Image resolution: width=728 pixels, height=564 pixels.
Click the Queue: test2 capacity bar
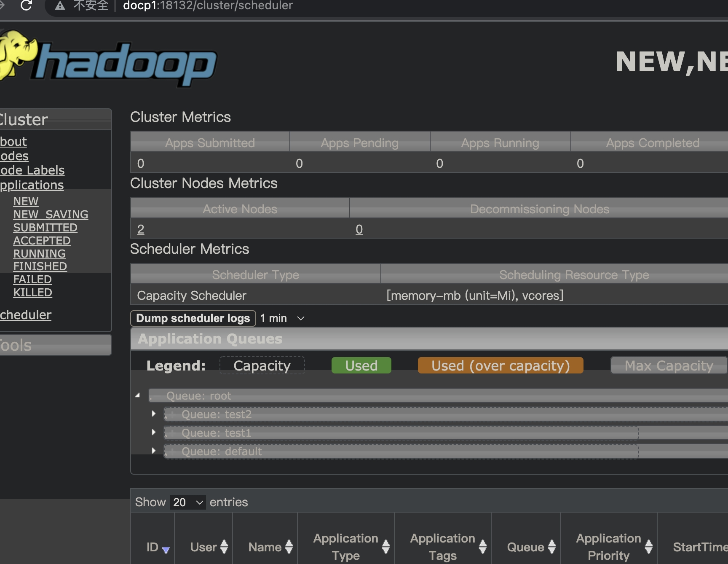(x=446, y=414)
